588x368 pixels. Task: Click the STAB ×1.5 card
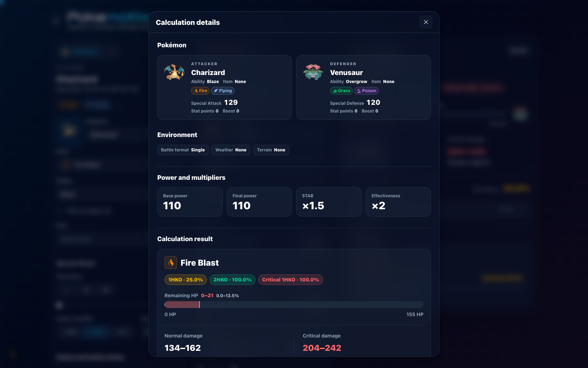(x=329, y=202)
